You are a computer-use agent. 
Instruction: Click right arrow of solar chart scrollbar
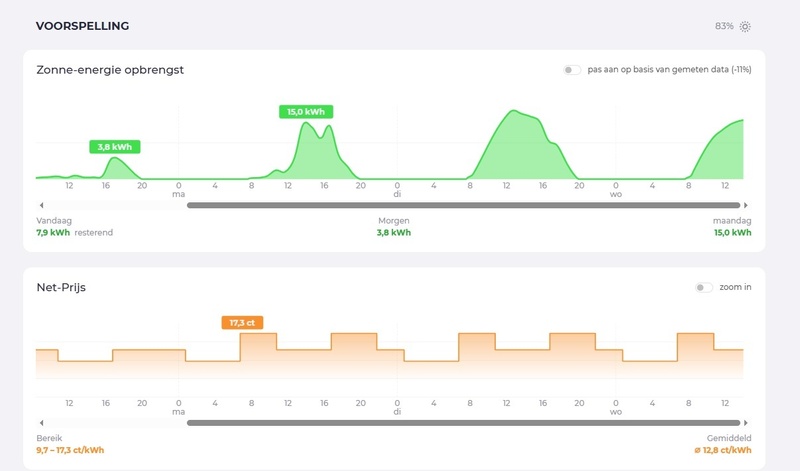(746, 205)
